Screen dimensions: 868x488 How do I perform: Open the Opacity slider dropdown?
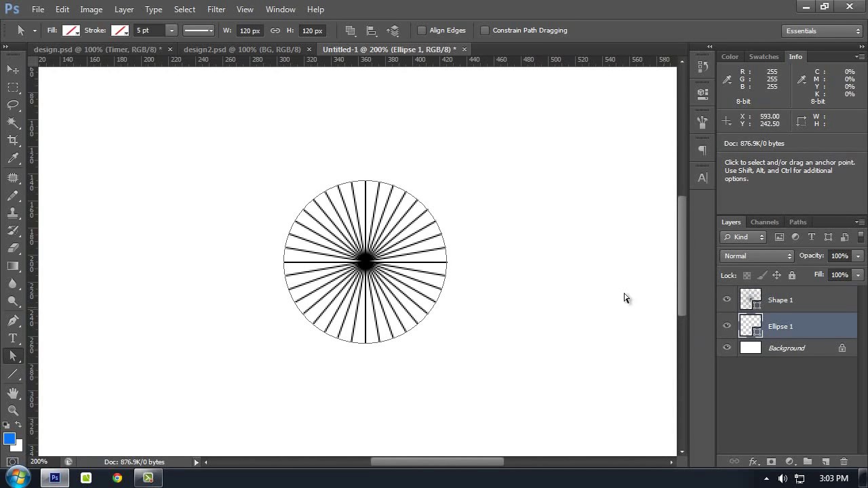pyautogui.click(x=858, y=256)
